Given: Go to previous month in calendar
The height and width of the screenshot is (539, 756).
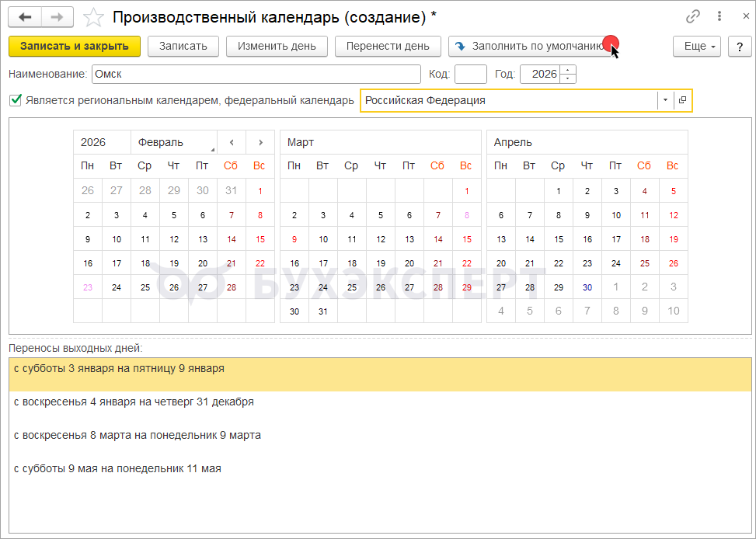Looking at the screenshot, I should [232, 142].
